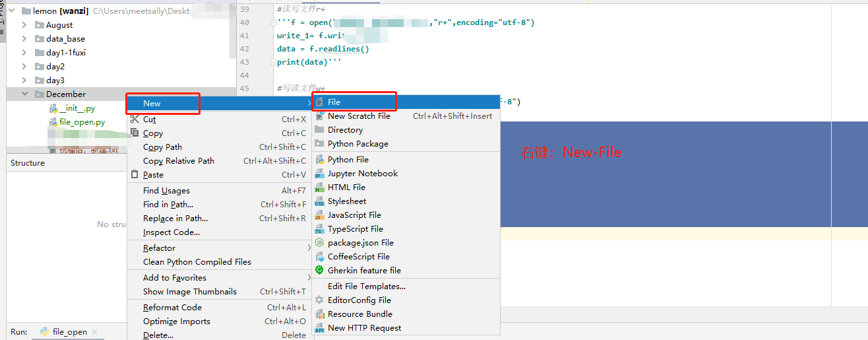Open __init__.py in project tree

tap(77, 108)
